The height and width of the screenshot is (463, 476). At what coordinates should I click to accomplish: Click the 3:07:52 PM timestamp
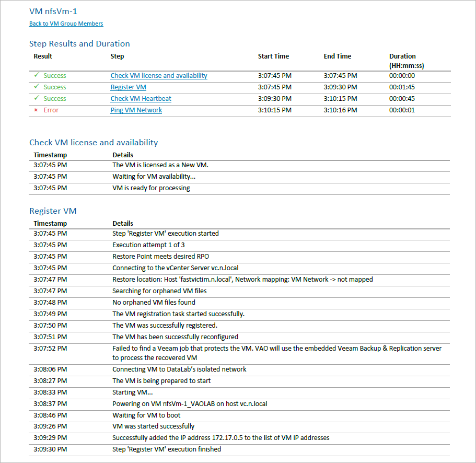click(x=50, y=349)
